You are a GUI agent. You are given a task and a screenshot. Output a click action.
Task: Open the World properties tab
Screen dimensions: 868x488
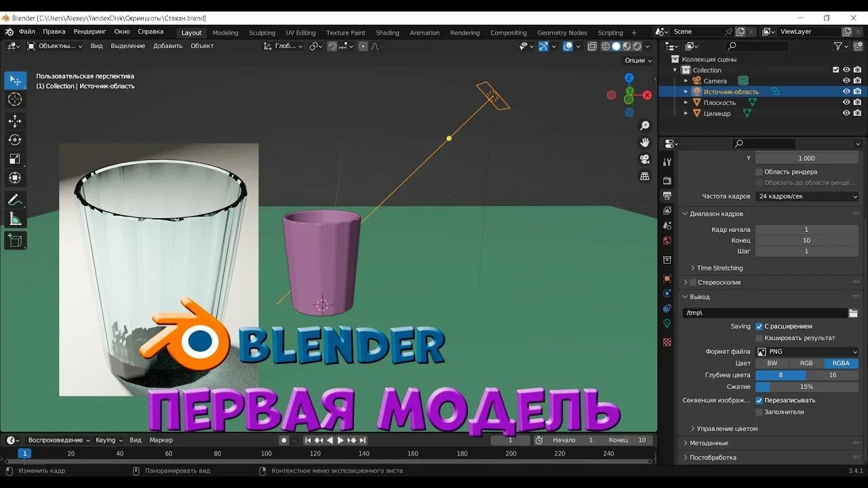pyautogui.click(x=667, y=241)
